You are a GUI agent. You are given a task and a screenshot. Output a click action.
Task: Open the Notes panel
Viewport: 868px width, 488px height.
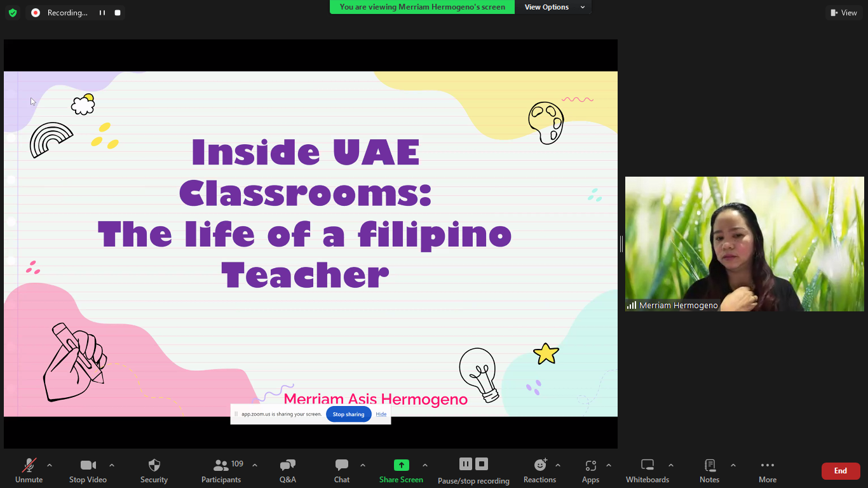point(709,470)
